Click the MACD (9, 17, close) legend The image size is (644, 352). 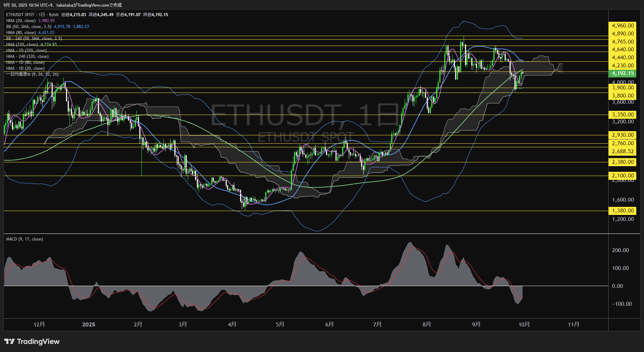(x=25, y=239)
